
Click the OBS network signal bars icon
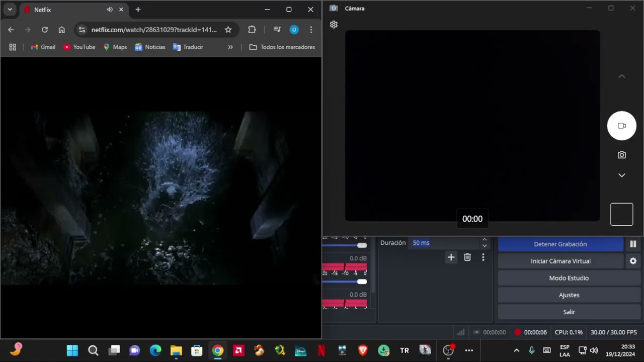pyautogui.click(x=460, y=332)
